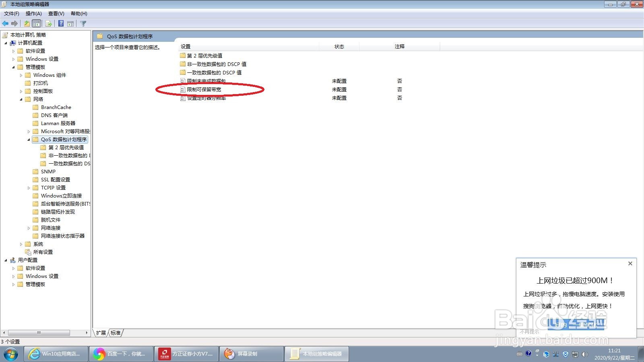Sort by the 注释 column header
This screenshot has height=362, width=644.
(x=400, y=47)
